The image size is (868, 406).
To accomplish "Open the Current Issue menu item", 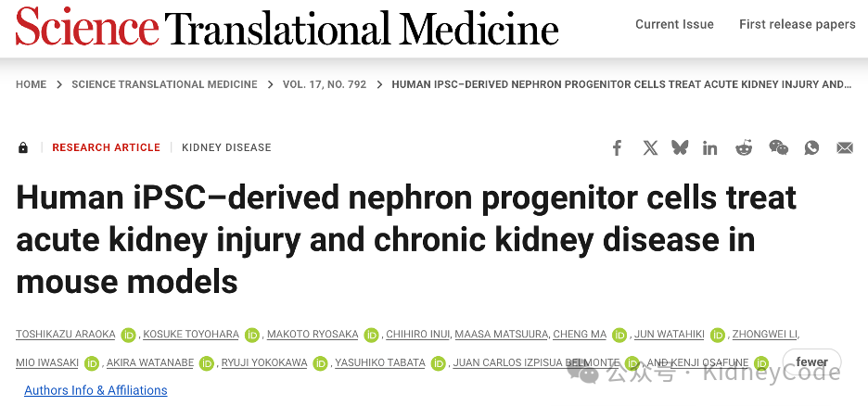I will (674, 24).
